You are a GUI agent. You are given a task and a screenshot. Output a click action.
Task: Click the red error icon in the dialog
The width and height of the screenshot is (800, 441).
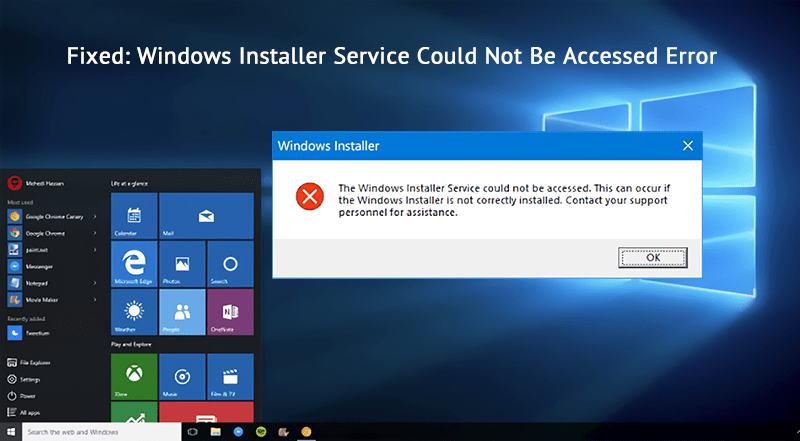pyautogui.click(x=310, y=197)
